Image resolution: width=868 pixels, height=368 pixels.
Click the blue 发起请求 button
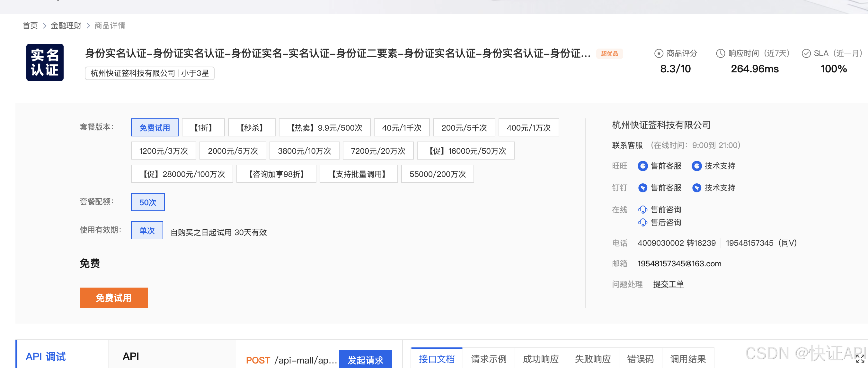(365, 360)
